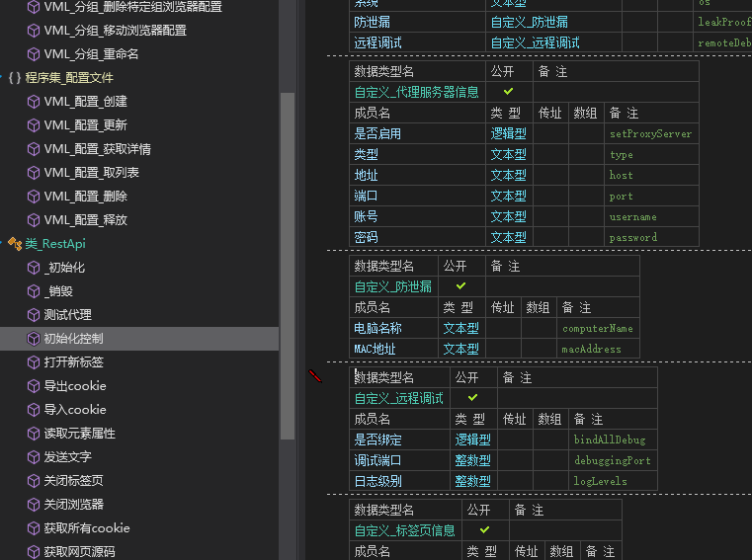Click cube icon beside VML_配置_更新
Image resolution: width=752 pixels, height=560 pixels.
tap(33, 125)
